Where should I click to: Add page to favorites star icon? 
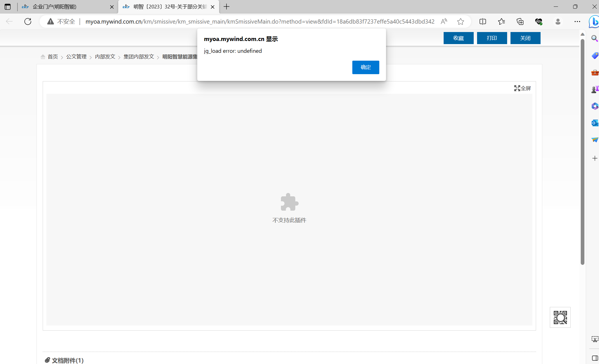point(460,22)
